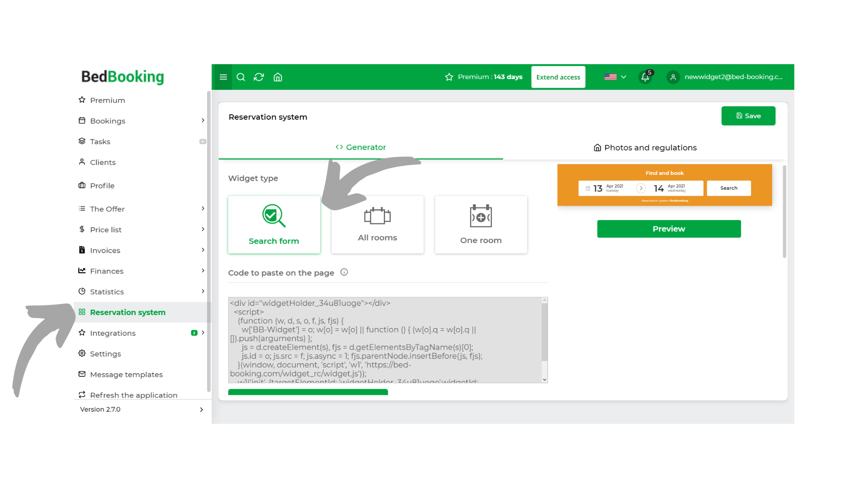Click inside the widget code text area
The height and width of the screenshot is (488, 868).
tap(385, 340)
